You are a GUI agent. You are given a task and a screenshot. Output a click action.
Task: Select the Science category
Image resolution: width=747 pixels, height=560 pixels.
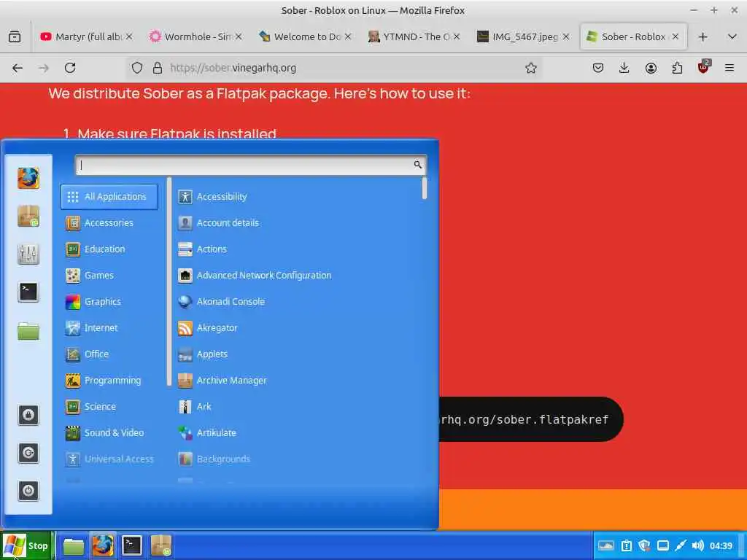[x=109, y=407]
